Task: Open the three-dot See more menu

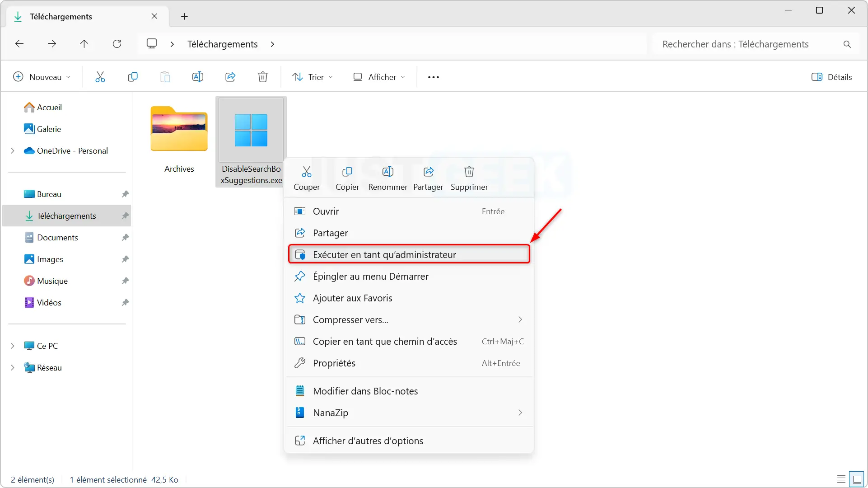Action: click(x=434, y=77)
